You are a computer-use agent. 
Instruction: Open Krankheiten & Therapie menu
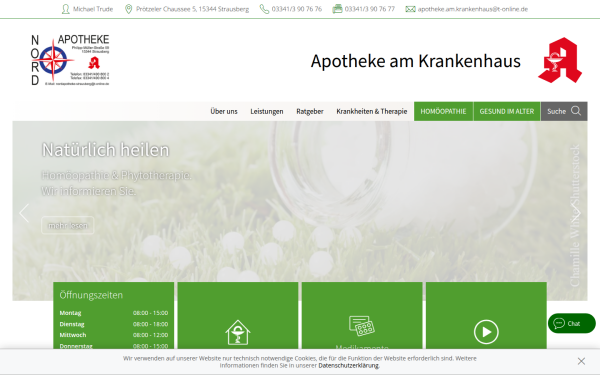tap(372, 111)
